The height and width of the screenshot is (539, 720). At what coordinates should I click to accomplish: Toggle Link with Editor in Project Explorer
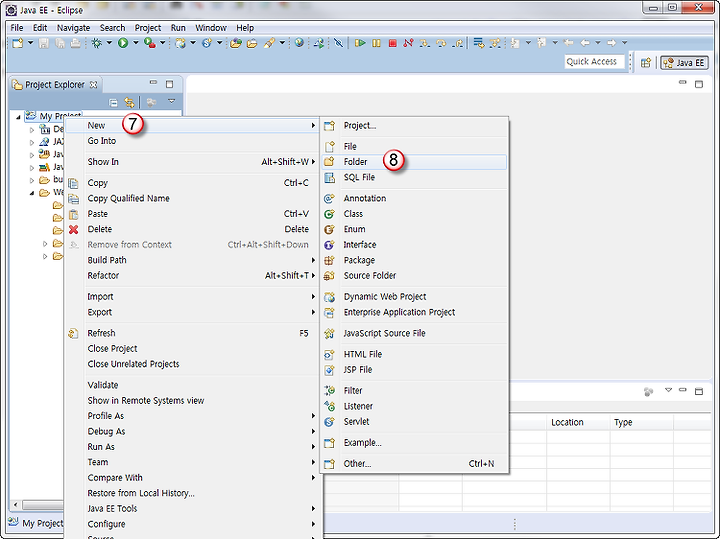[129, 102]
